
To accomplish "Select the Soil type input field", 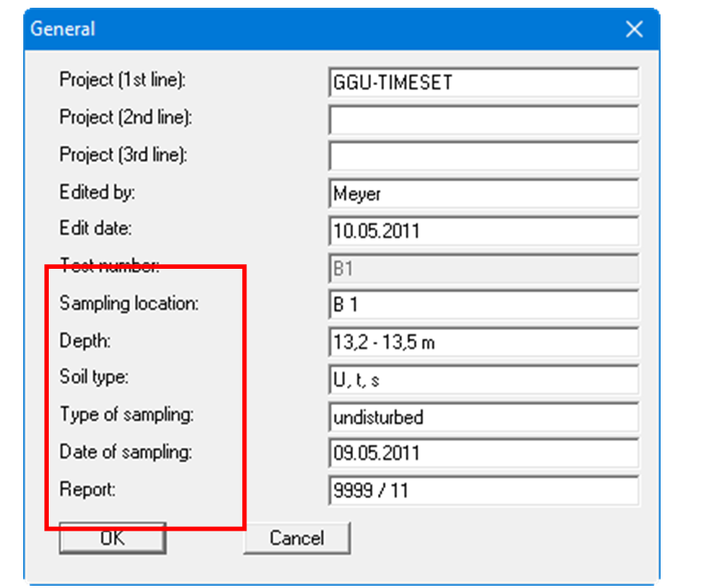I will (x=483, y=379).
